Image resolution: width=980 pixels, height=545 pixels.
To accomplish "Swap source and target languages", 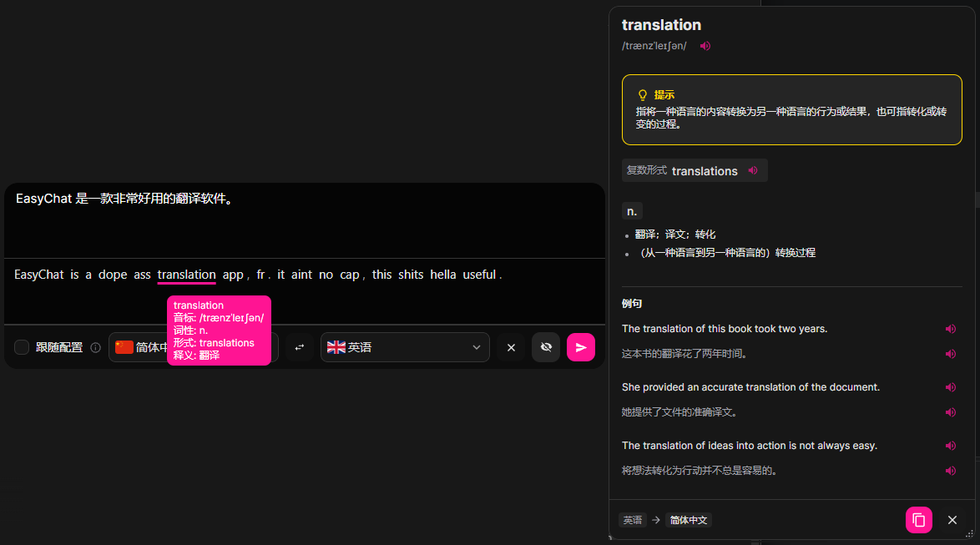I will (x=300, y=347).
